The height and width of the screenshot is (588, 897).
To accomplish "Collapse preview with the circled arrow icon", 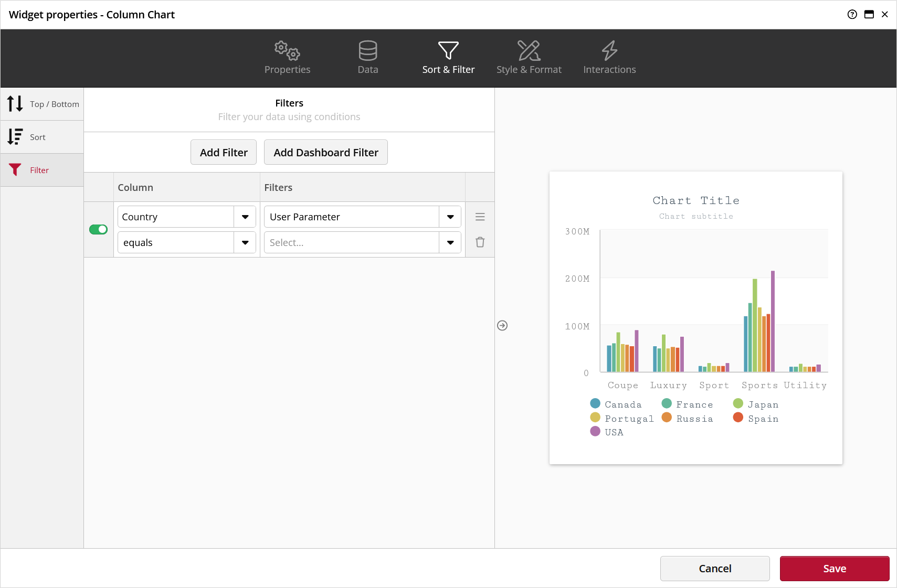I will 502,326.
